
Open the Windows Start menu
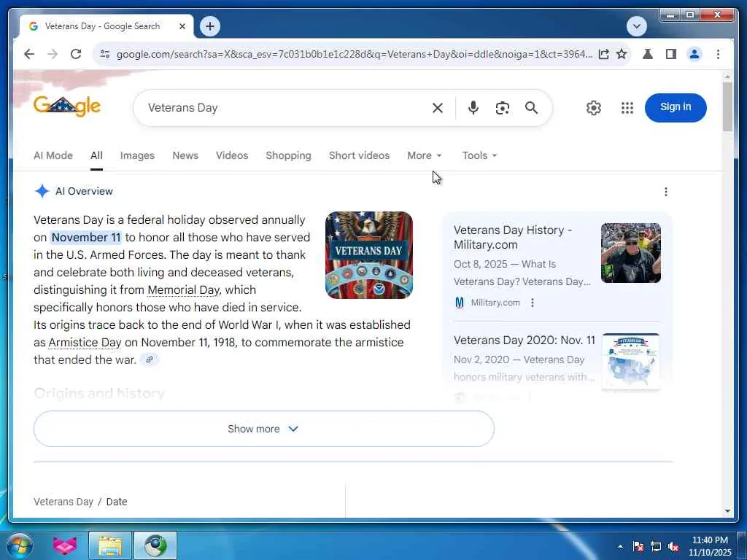20,545
